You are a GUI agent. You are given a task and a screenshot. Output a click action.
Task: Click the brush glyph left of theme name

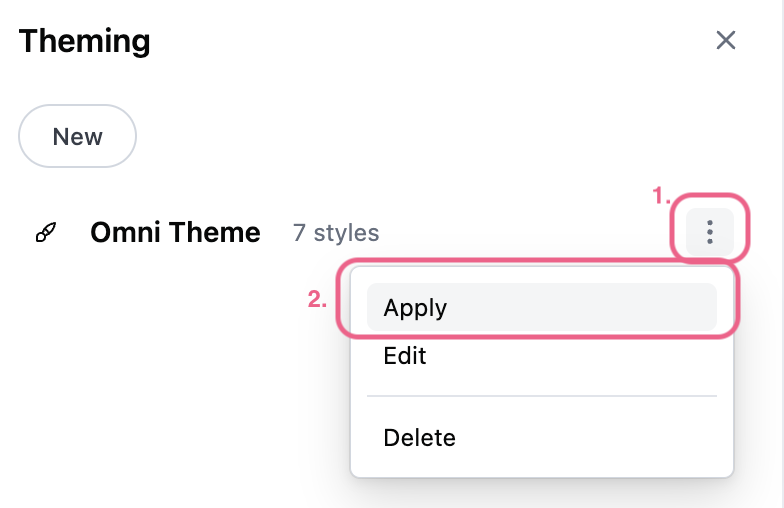click(46, 233)
